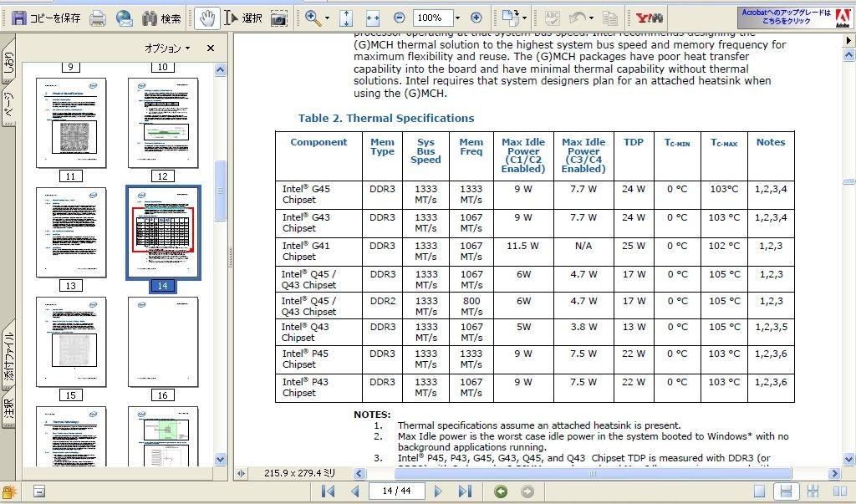Click grayed next view button
The width and height of the screenshot is (856, 504).
527,491
